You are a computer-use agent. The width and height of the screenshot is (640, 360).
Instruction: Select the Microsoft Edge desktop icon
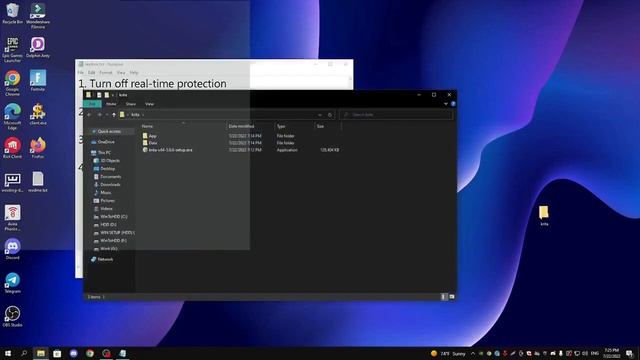12,116
